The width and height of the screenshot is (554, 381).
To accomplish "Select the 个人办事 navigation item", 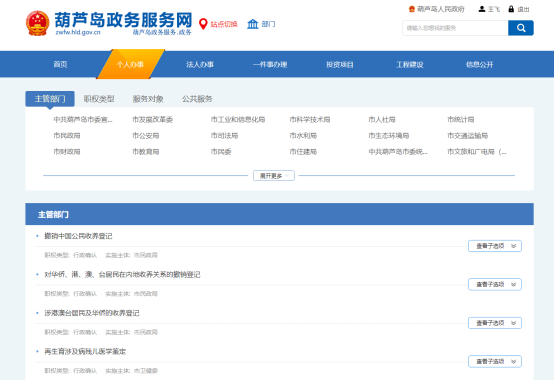I will pos(130,64).
